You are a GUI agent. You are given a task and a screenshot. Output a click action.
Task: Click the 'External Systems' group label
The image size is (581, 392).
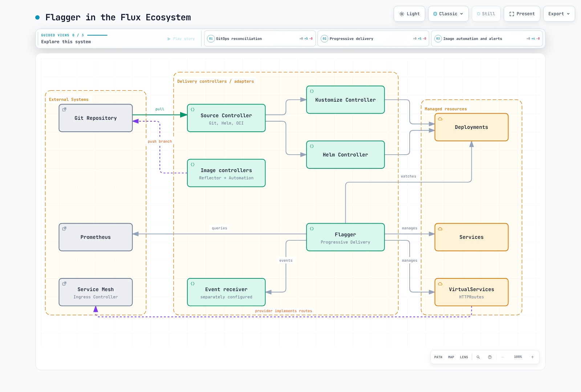tap(69, 99)
